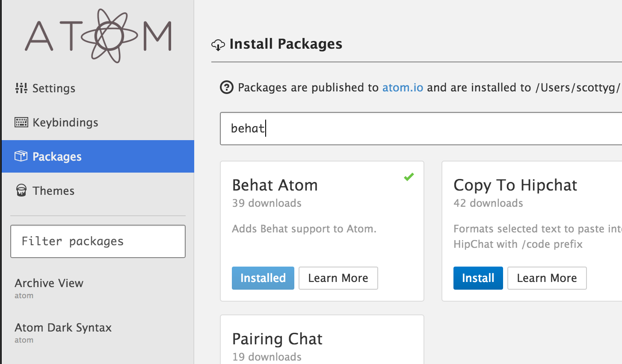Click the package search field containing behat
The height and width of the screenshot is (364, 622).
pyautogui.click(x=421, y=129)
